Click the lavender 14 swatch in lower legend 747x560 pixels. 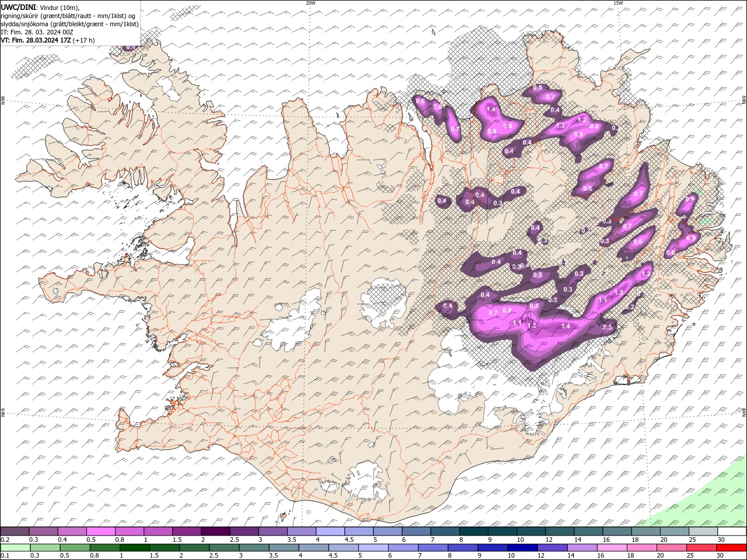coord(582,547)
